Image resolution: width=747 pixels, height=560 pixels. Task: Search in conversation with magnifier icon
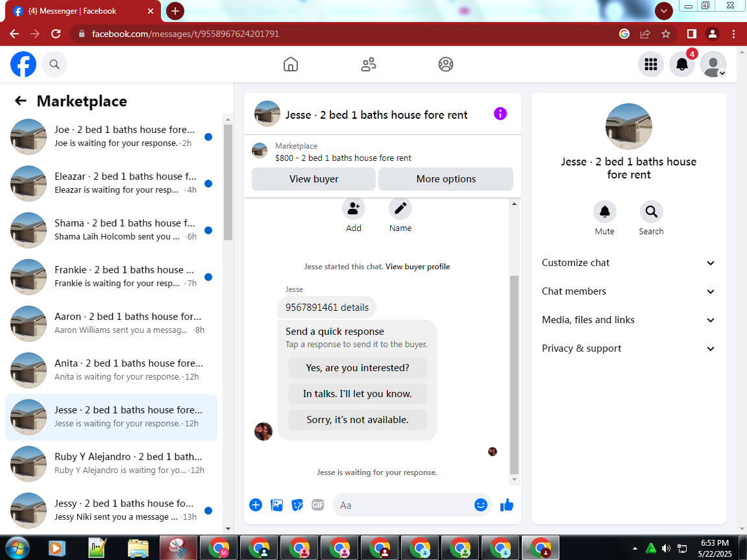651,212
